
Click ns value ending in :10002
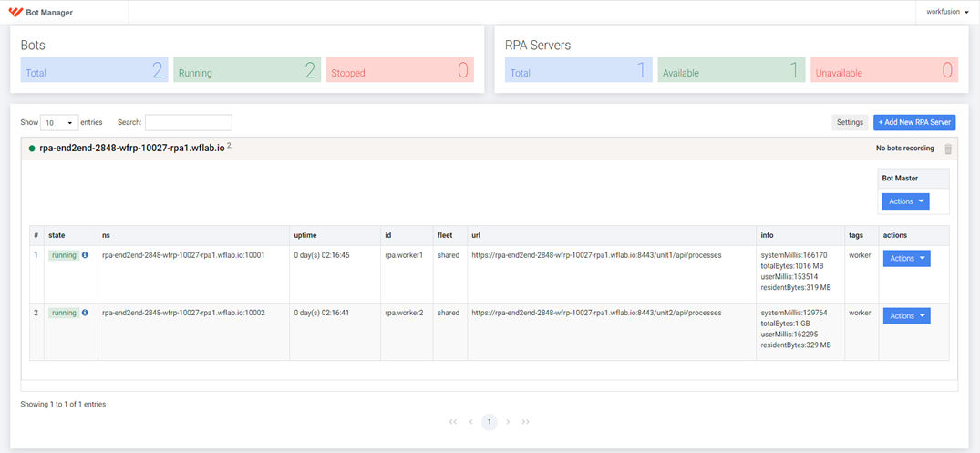click(x=184, y=313)
